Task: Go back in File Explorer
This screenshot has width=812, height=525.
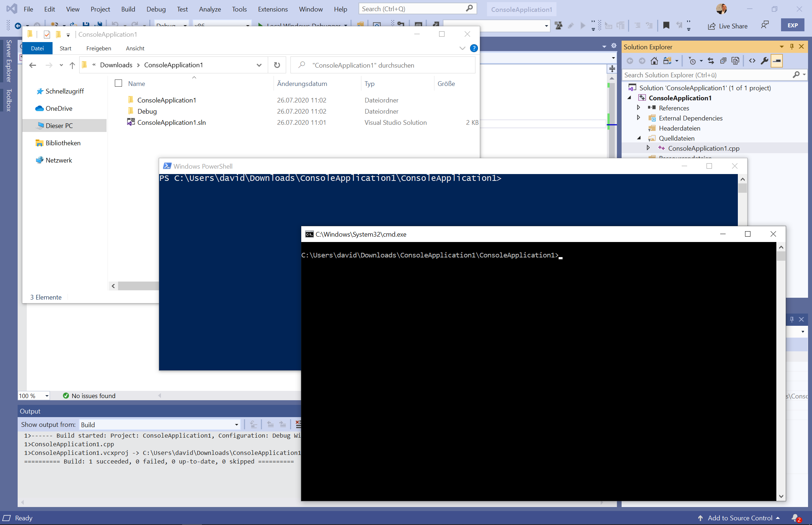Action: coord(33,65)
